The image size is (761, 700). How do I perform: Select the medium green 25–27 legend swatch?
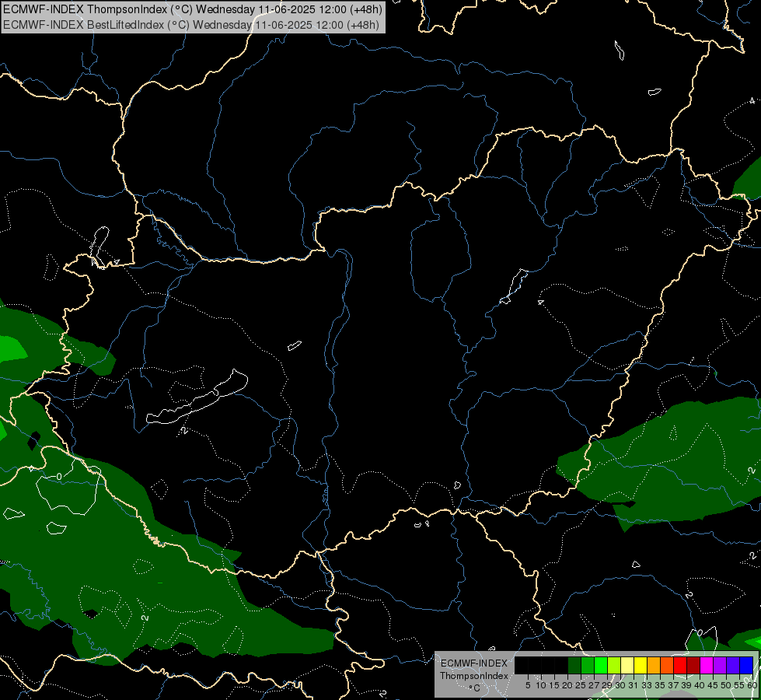click(588, 665)
